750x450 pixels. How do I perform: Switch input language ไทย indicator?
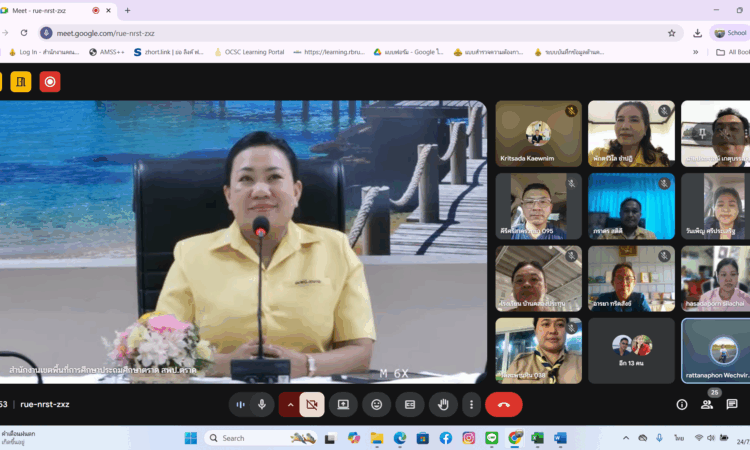679,438
